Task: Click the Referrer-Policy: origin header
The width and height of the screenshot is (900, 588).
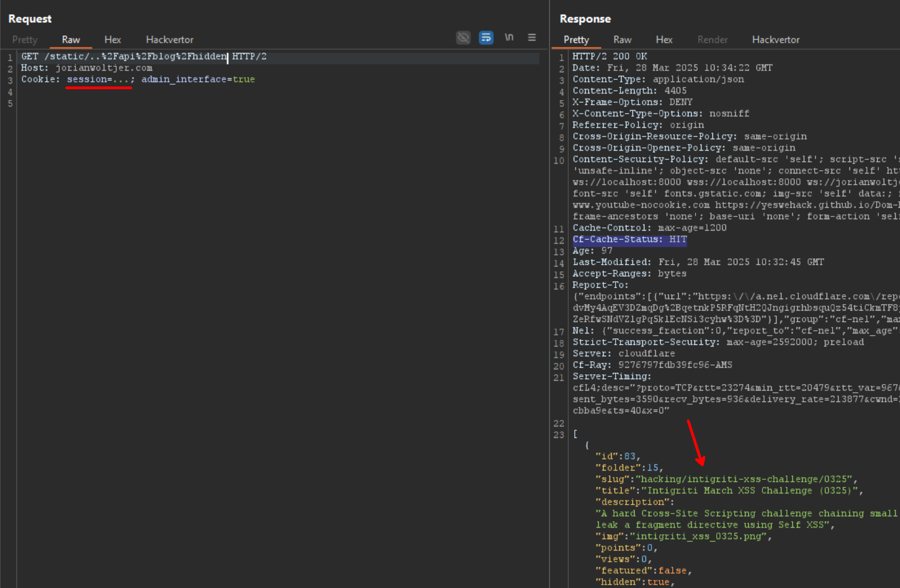Action: click(638, 125)
